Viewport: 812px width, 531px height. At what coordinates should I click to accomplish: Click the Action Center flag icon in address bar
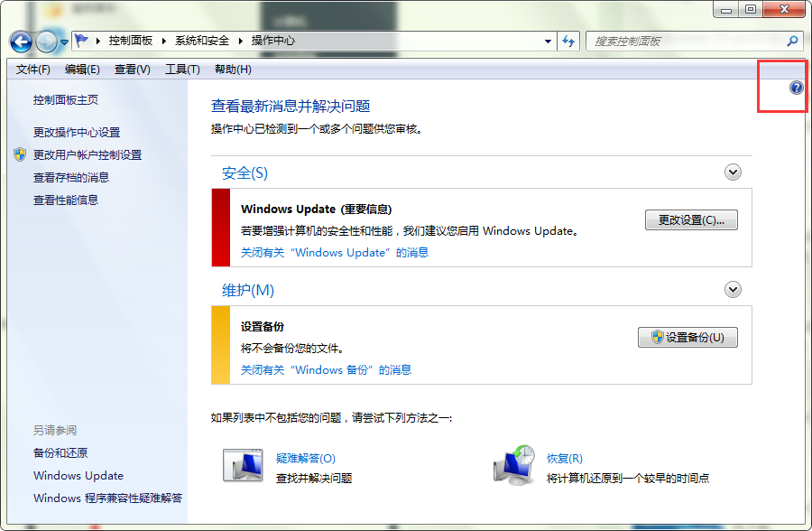(82, 41)
